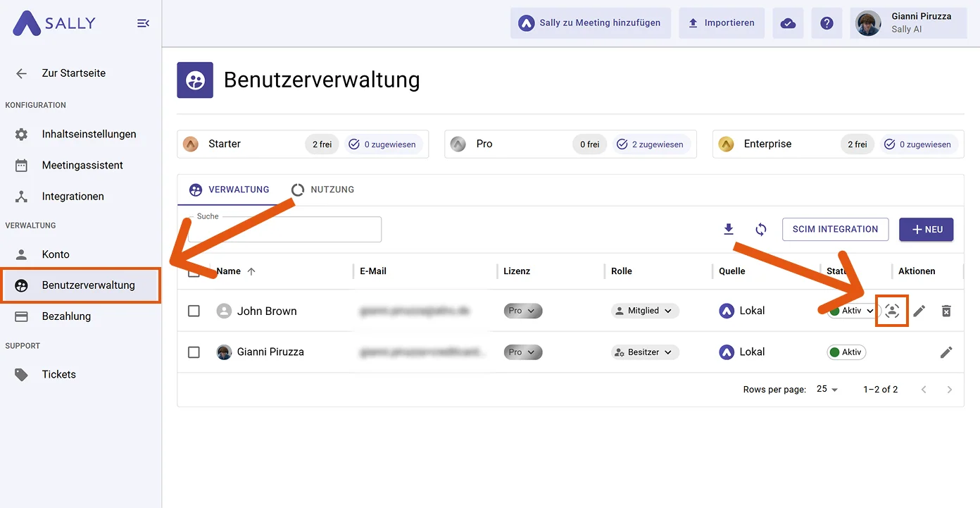Switch to the Nutzung tab
Image resolution: width=980 pixels, height=508 pixels.
pyautogui.click(x=322, y=190)
